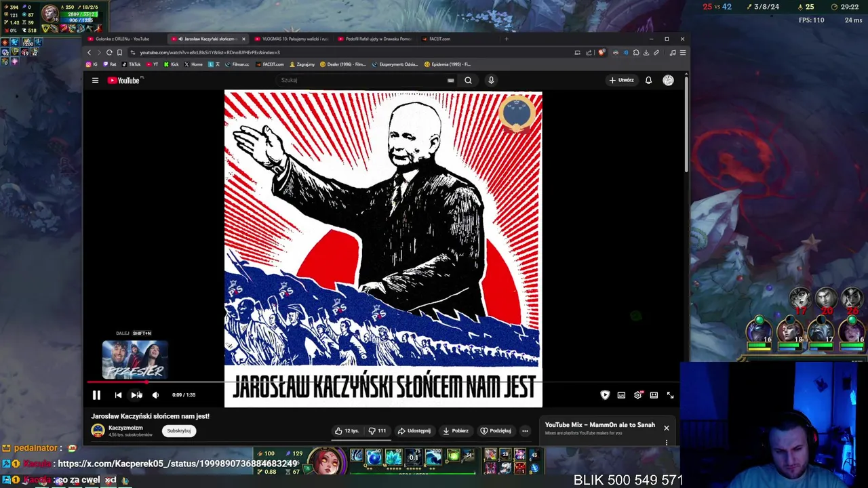Dislike the video (111)

[x=377, y=430]
